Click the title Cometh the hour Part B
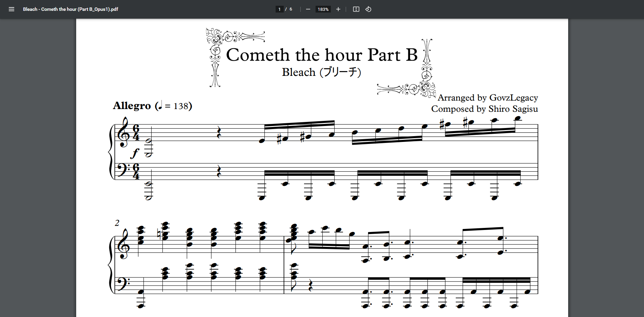Viewport: 644px width, 317px height. click(x=322, y=55)
